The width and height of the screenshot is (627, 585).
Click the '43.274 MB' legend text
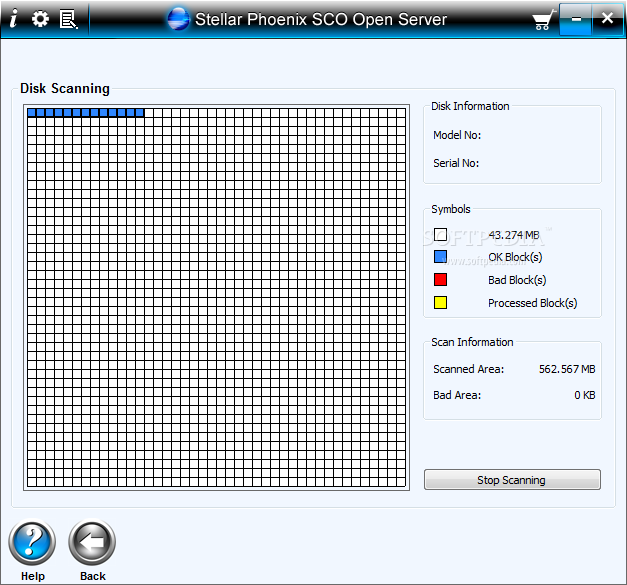(x=514, y=235)
